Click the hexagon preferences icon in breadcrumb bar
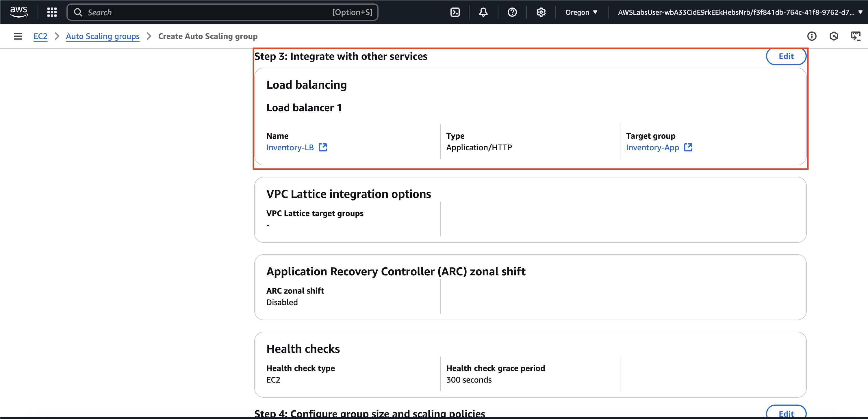The height and width of the screenshot is (419, 868). (x=834, y=36)
